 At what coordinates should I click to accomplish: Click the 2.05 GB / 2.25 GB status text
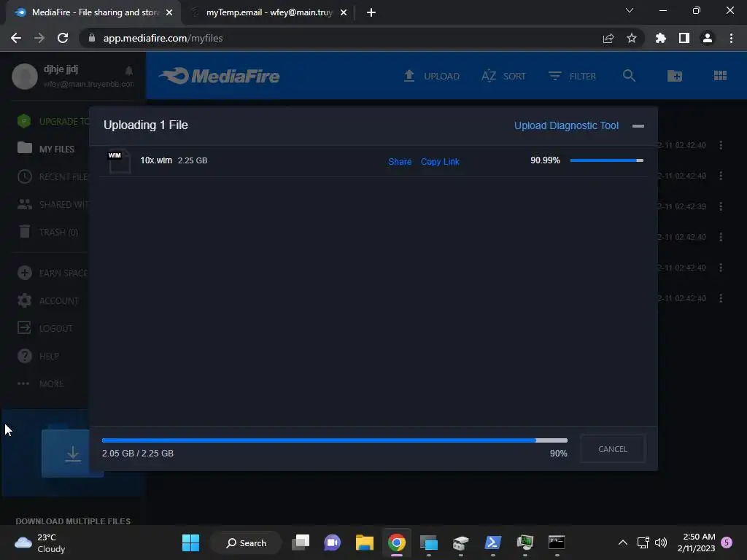pyautogui.click(x=138, y=454)
